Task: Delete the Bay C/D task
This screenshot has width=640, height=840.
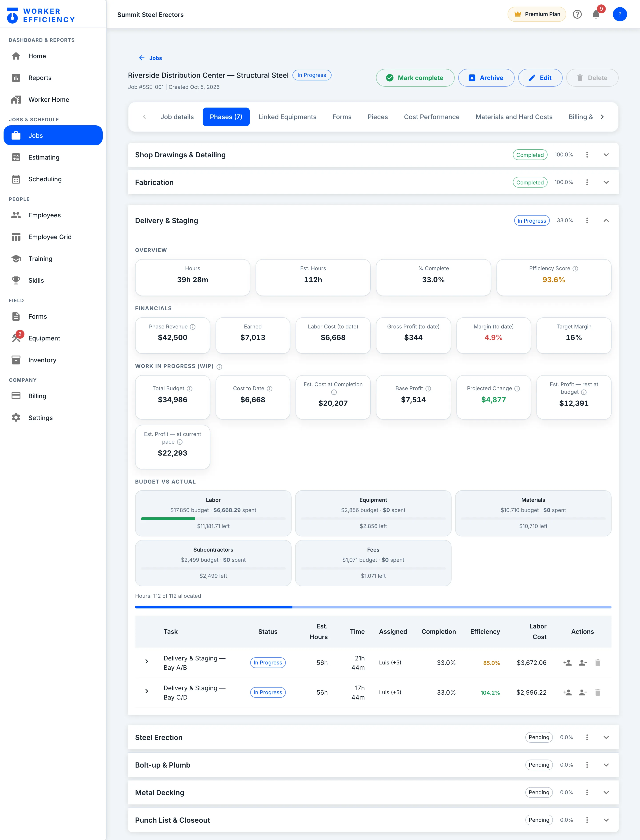Action: click(598, 692)
